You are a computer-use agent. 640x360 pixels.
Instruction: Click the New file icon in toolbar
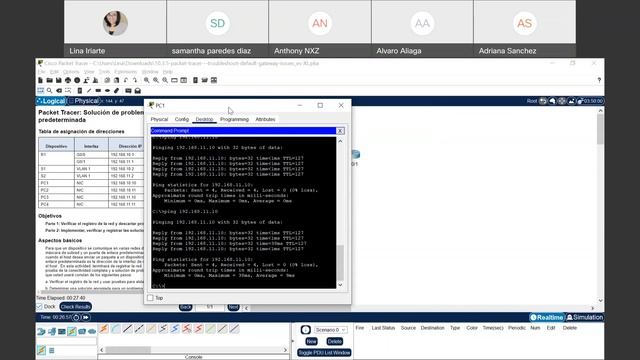40,80
